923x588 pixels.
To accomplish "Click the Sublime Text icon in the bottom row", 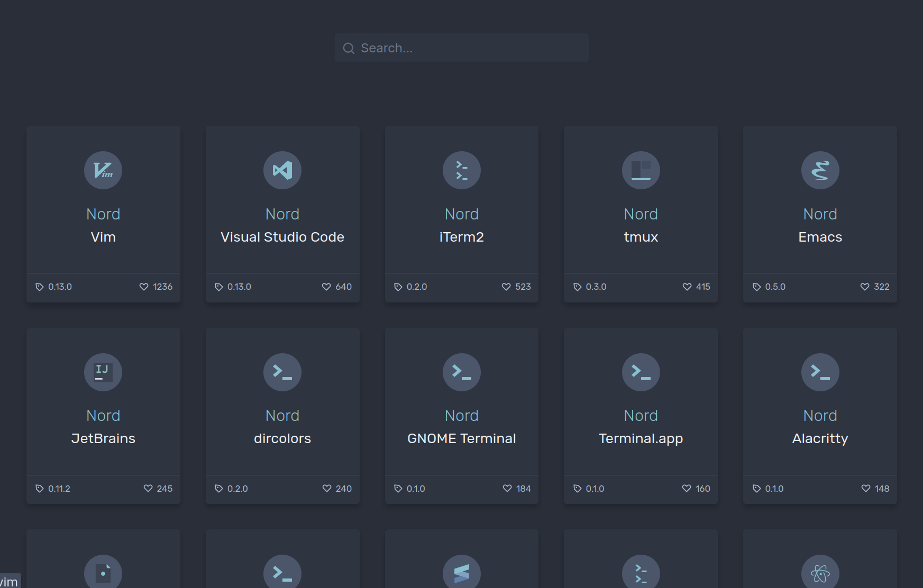I will click(x=461, y=572).
